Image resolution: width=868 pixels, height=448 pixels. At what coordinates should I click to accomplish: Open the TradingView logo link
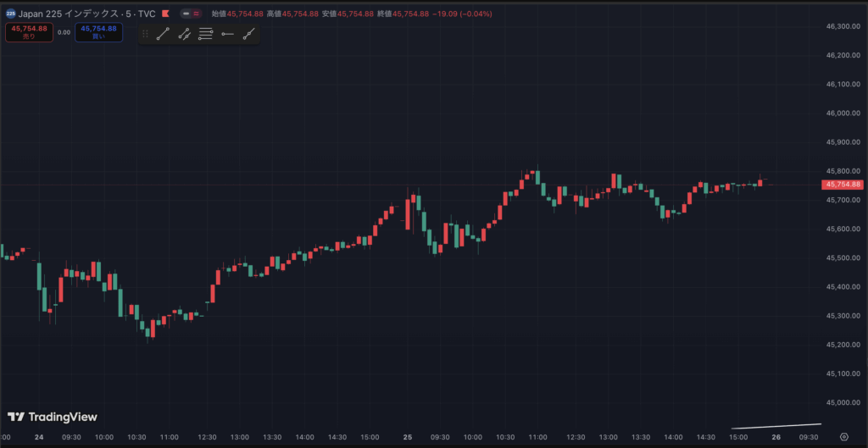[53, 417]
